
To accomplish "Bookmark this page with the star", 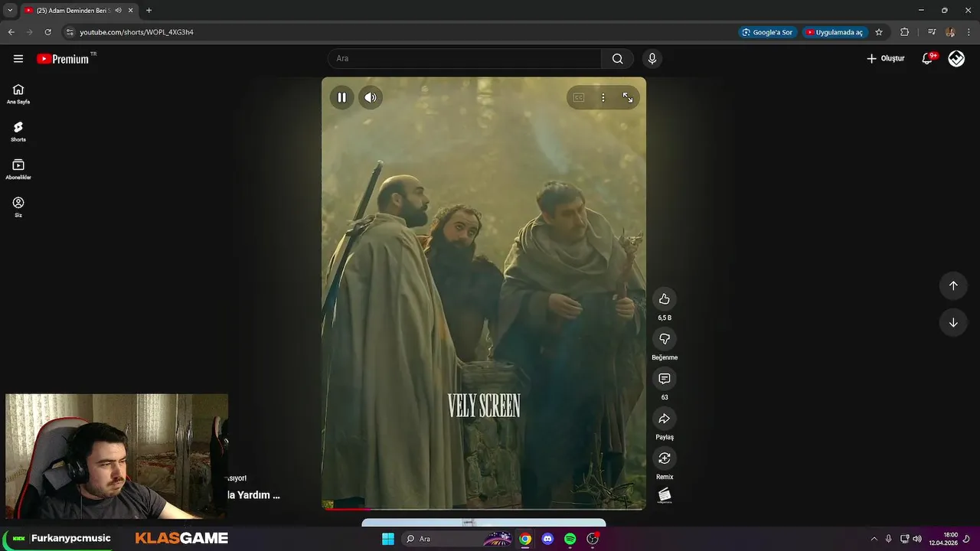I will 879,32.
